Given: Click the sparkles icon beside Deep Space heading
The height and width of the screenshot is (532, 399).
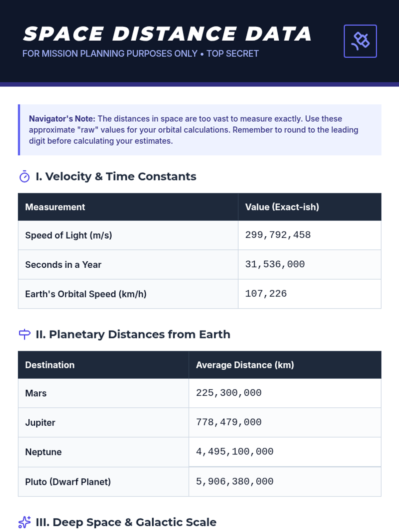Looking at the screenshot, I should click(x=25, y=522).
